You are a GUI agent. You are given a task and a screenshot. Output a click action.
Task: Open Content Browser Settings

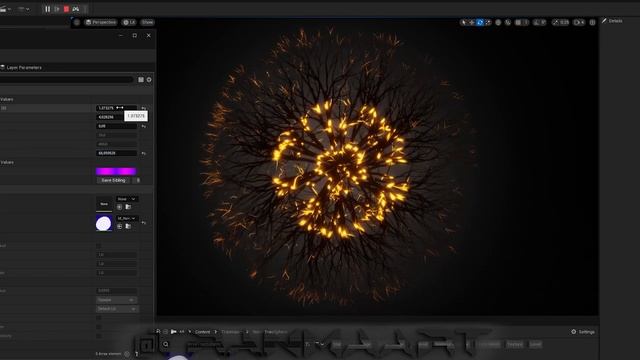click(x=583, y=332)
